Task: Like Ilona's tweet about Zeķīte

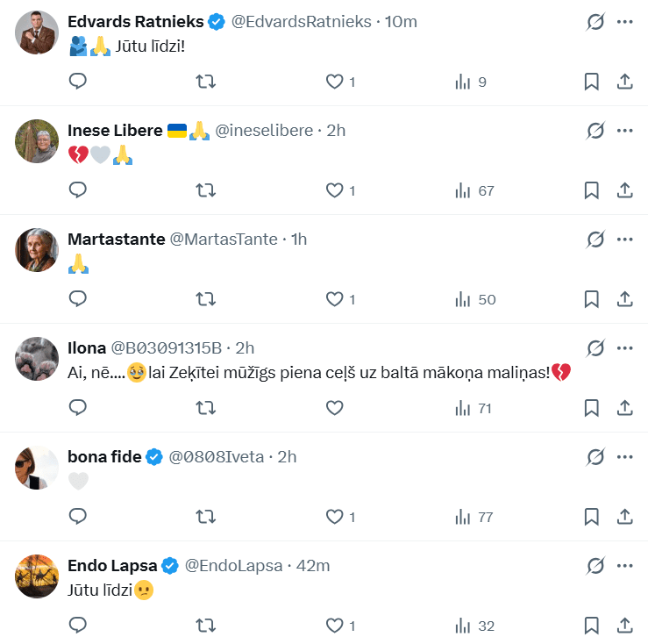Action: [334, 408]
